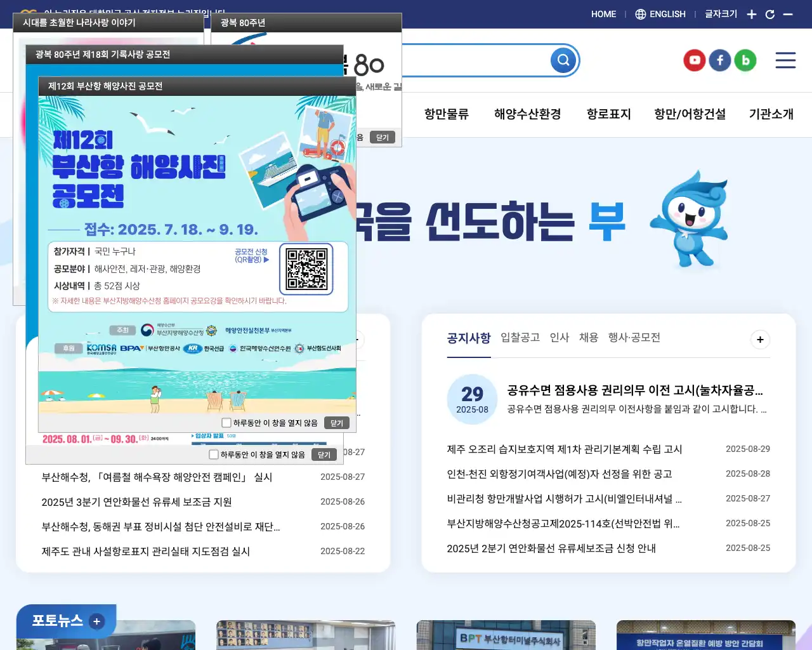This screenshot has height=650, width=812.
Task: Switch to the 채용 tab
Action: (589, 338)
